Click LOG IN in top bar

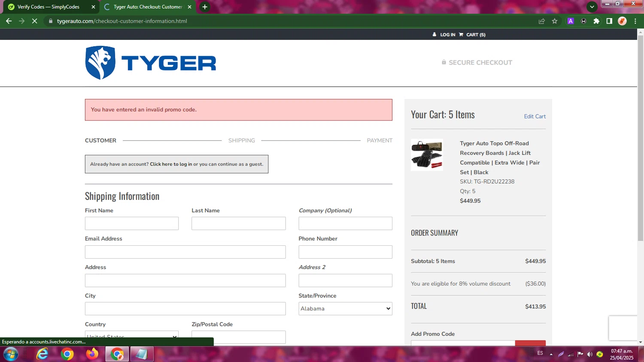point(448,35)
